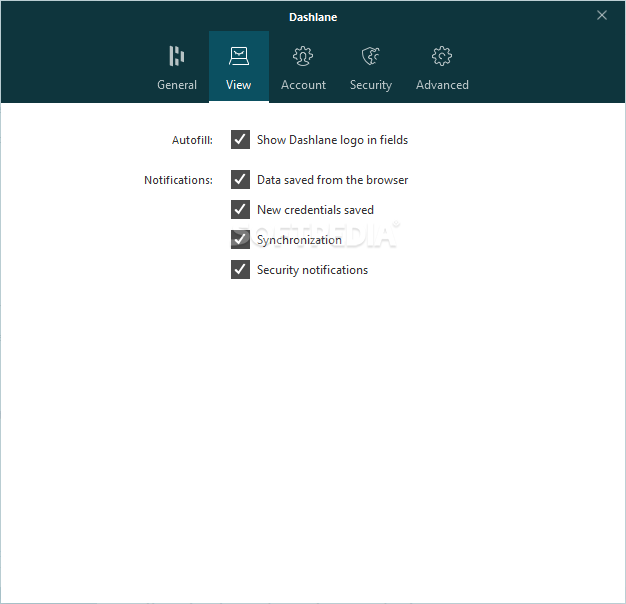Click "New credentials saved" text

(315, 210)
